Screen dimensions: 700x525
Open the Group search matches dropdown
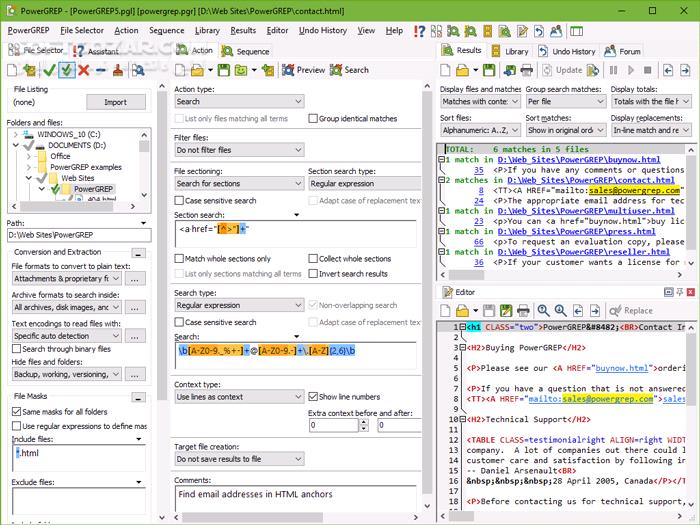pyautogui.click(x=566, y=101)
